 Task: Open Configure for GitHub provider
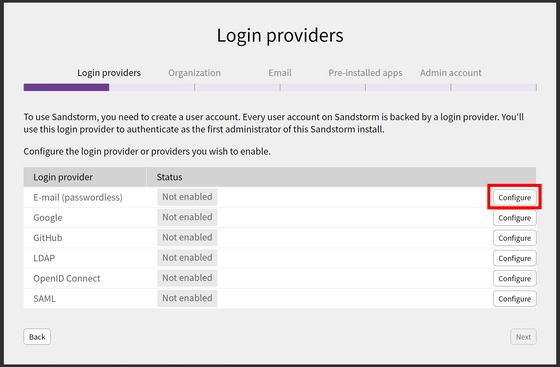coord(515,238)
